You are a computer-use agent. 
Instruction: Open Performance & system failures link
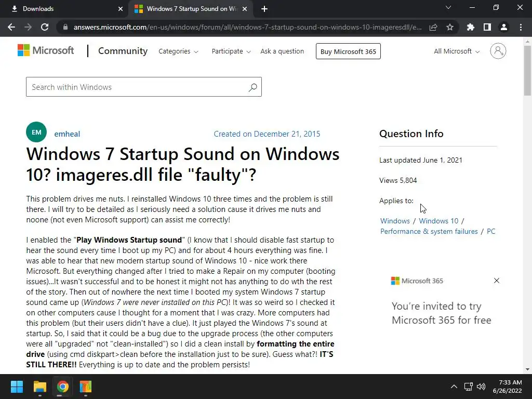(429, 231)
